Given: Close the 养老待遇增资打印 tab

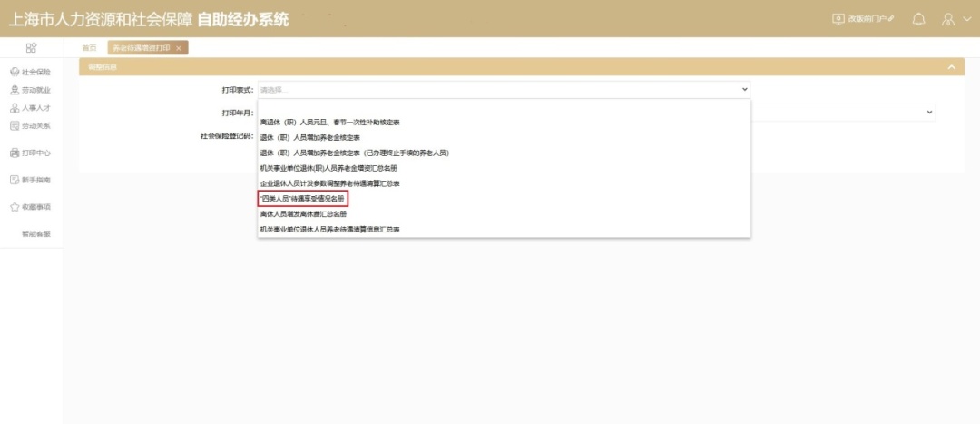Looking at the screenshot, I should coord(179,48).
